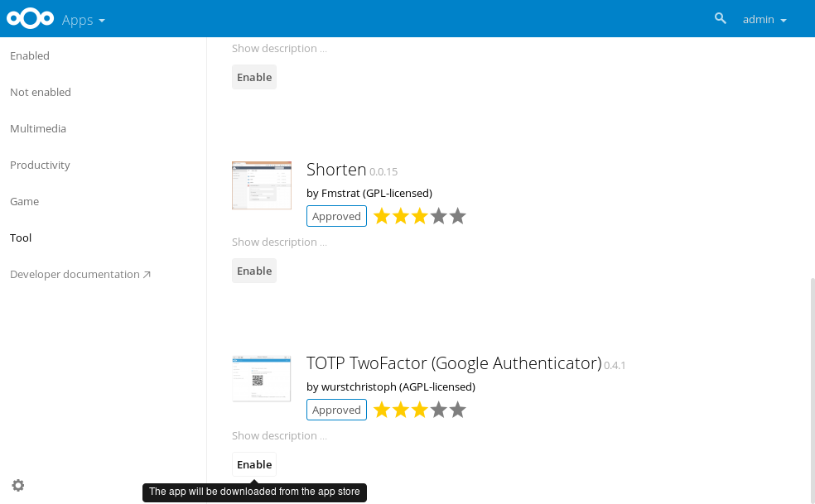The height and width of the screenshot is (504, 815).
Task: Expand the admin user menu
Action: 764,20
